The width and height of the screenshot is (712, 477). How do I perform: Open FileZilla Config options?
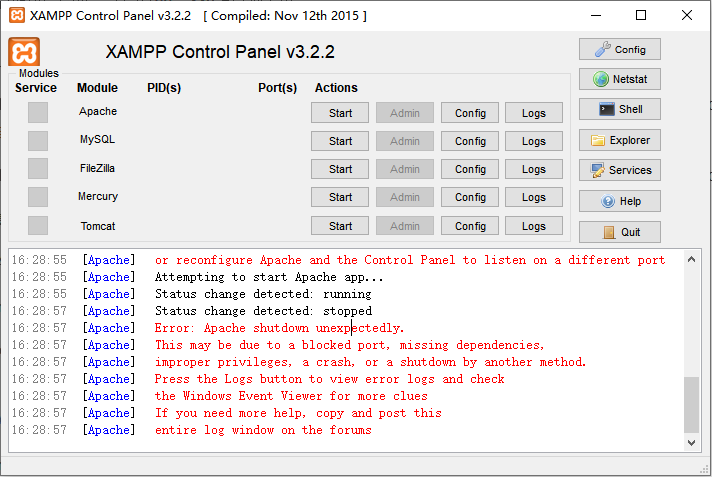(470, 169)
